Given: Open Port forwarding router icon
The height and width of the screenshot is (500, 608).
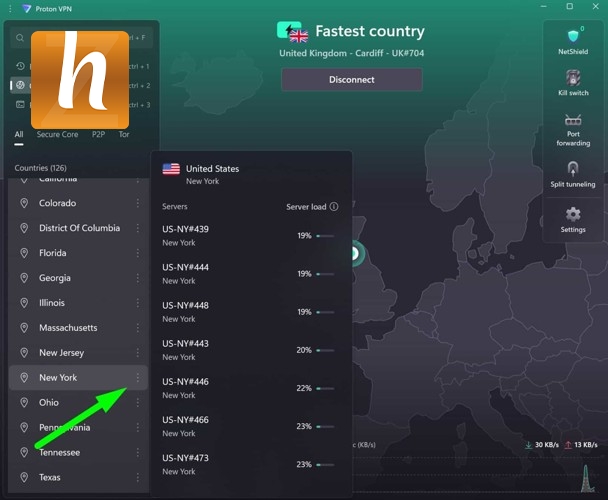Looking at the screenshot, I should (x=573, y=120).
